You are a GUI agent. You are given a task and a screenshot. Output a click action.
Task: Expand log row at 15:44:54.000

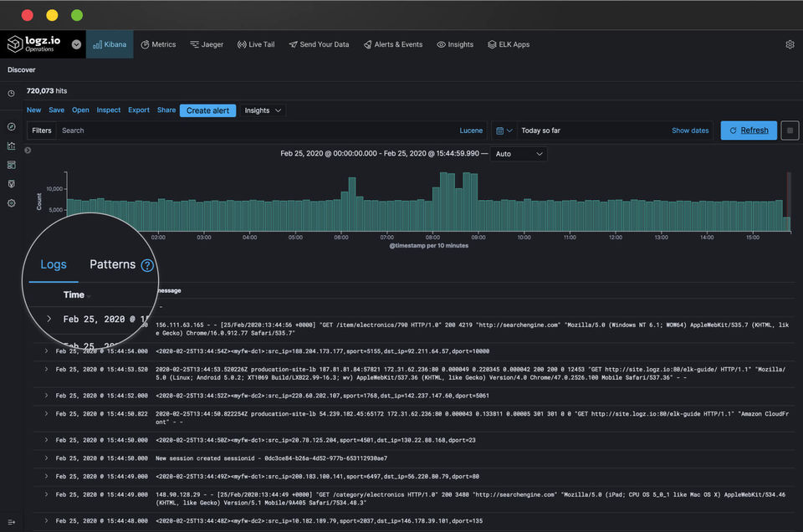[46, 351]
